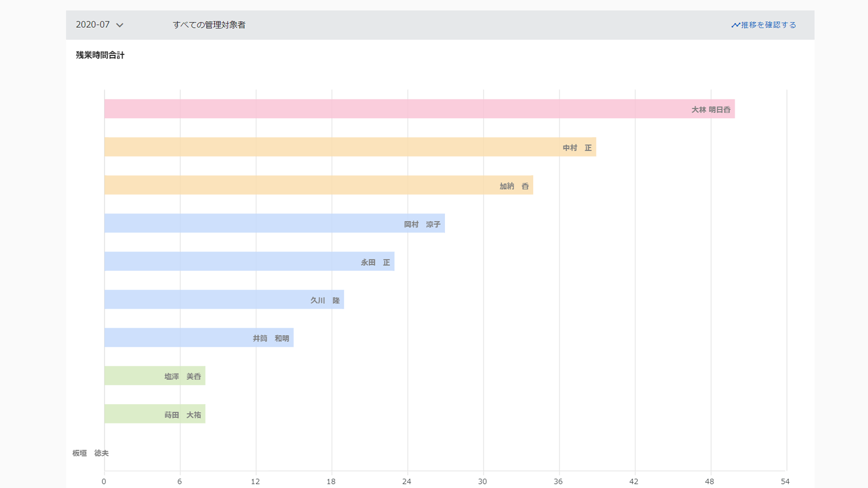Click the 0 axis tick label
Screen dimensions: 868x488
click(x=104, y=482)
